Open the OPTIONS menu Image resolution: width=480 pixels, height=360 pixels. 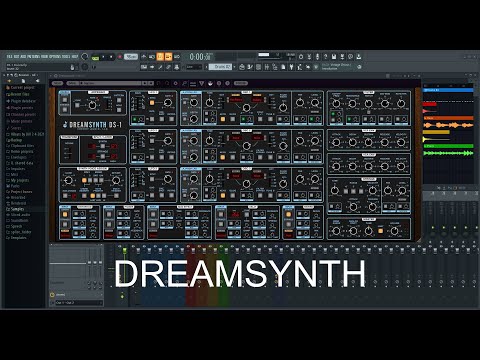tap(55, 57)
